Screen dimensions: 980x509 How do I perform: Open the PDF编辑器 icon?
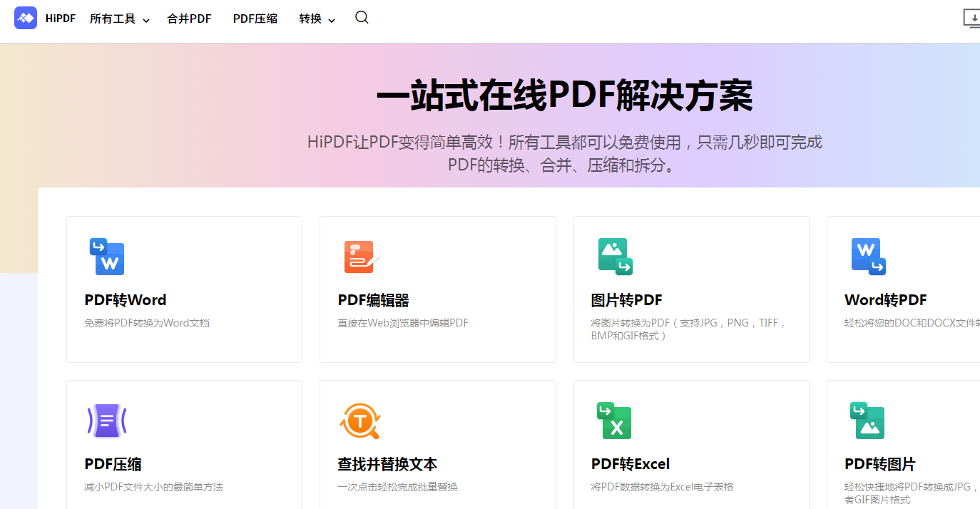[360, 257]
